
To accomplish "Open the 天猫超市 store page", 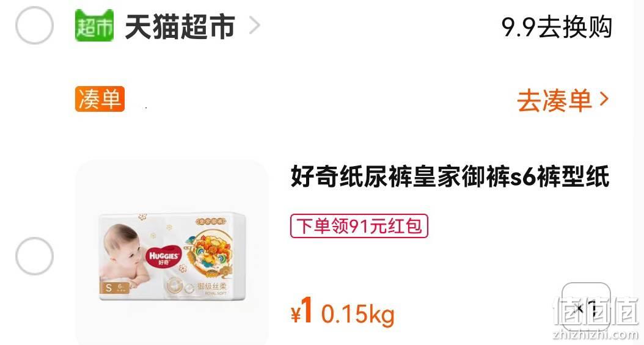I will click(x=180, y=27).
